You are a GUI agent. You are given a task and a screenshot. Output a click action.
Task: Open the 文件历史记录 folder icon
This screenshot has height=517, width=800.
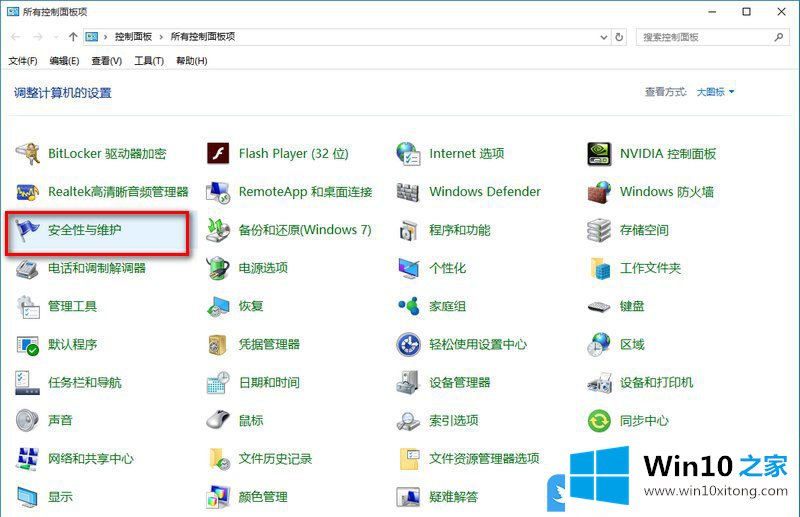(219, 459)
